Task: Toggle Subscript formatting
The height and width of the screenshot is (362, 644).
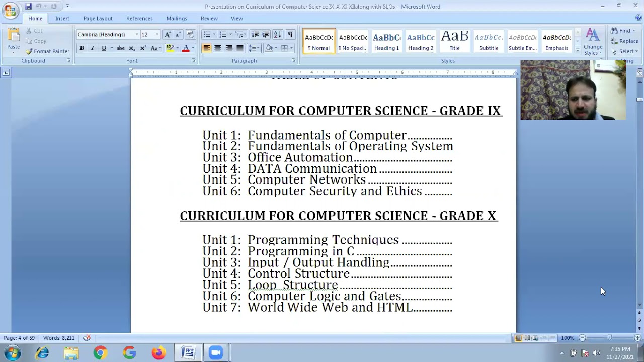Action: pos(132,48)
